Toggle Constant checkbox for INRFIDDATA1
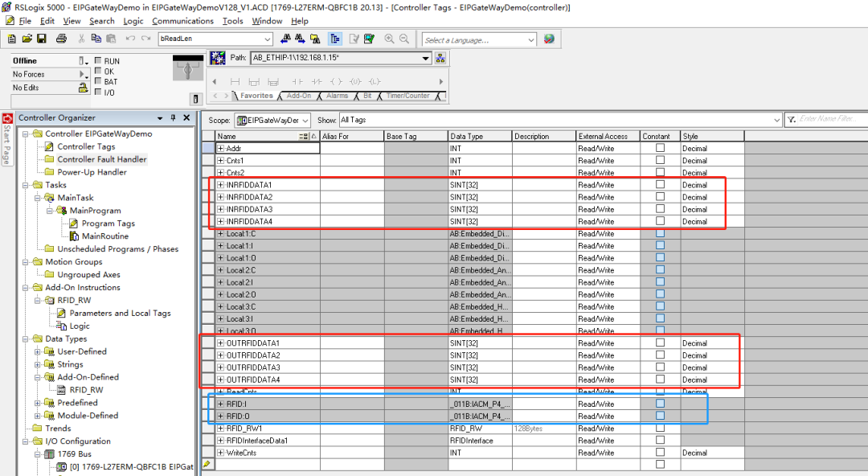The width and height of the screenshot is (868, 476). pyautogui.click(x=660, y=184)
